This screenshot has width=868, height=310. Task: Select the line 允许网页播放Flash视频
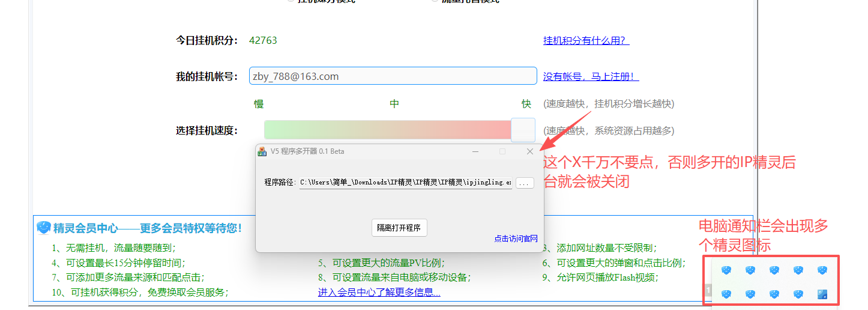click(600, 277)
